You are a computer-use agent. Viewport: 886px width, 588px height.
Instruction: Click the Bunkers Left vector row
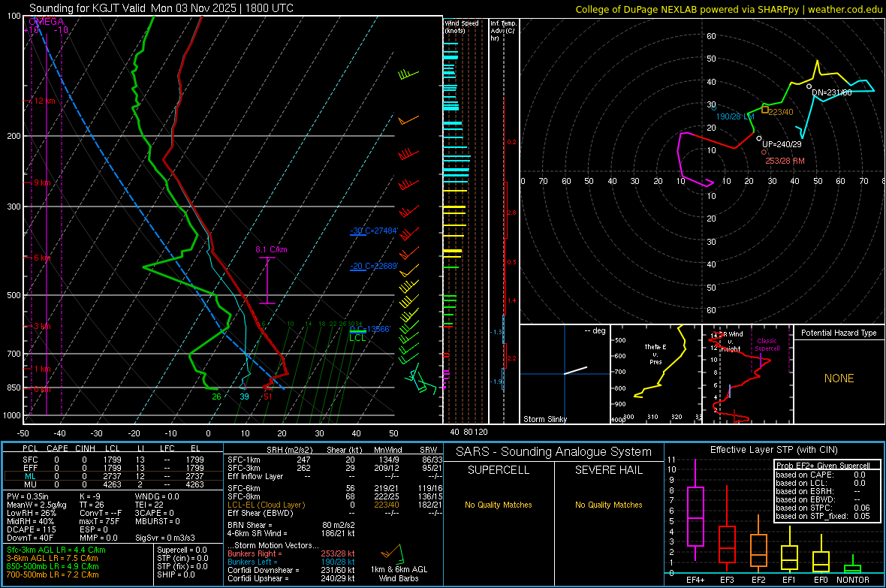click(291, 562)
